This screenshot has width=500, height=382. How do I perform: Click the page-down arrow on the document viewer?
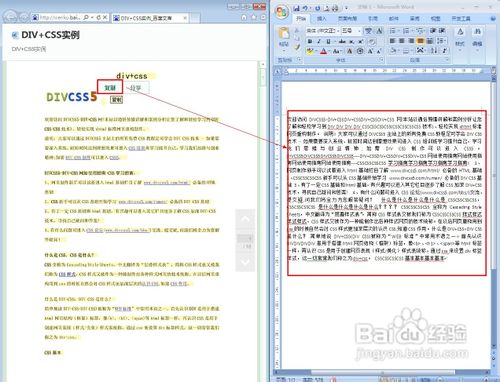pyautogui.click(x=245, y=262)
